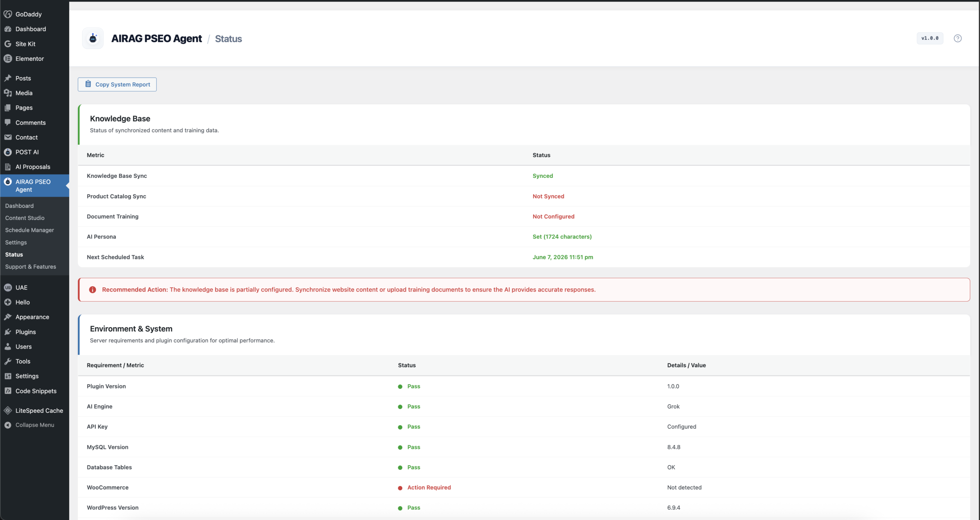Viewport: 980px width, 520px height.
Task: Open AIRAG Settings submenu item
Action: 16,243
